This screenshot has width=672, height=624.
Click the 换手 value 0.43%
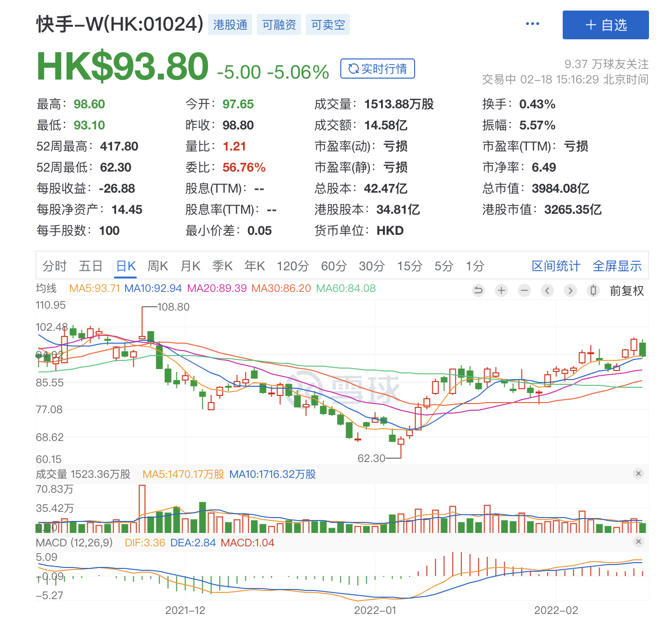coord(537,104)
